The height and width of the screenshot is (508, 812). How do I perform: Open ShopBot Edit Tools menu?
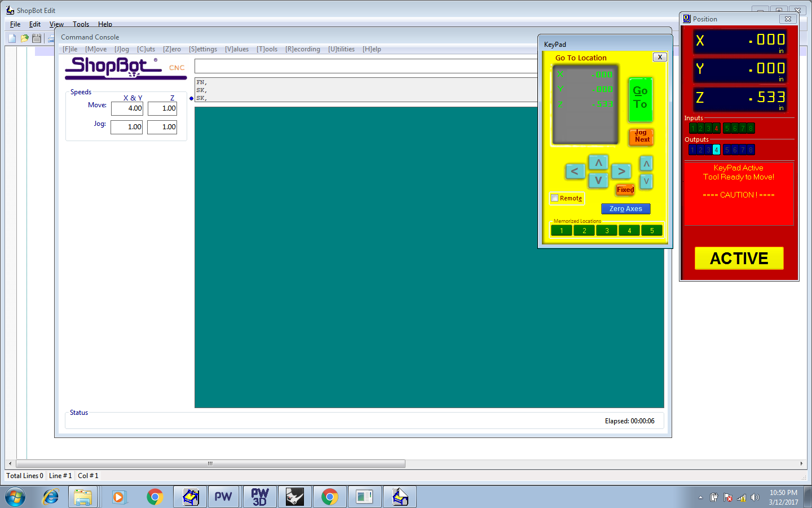(x=81, y=24)
